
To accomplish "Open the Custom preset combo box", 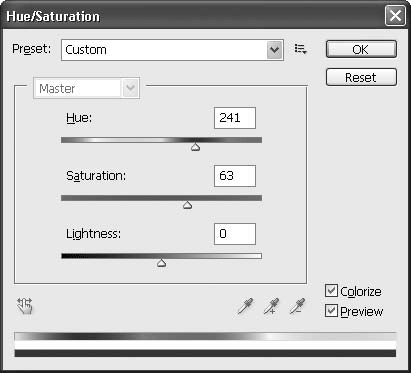I will coord(172,50).
